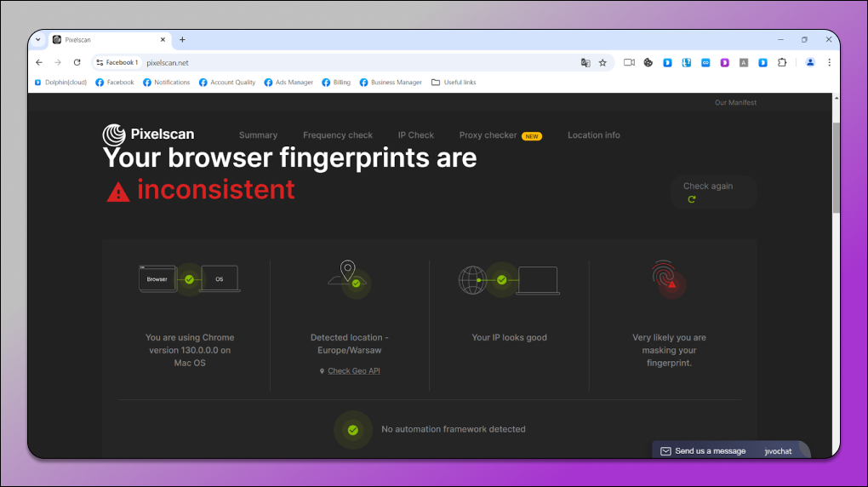Click the video camera extension icon
Viewport: 868px width, 487px height.
click(x=629, y=62)
